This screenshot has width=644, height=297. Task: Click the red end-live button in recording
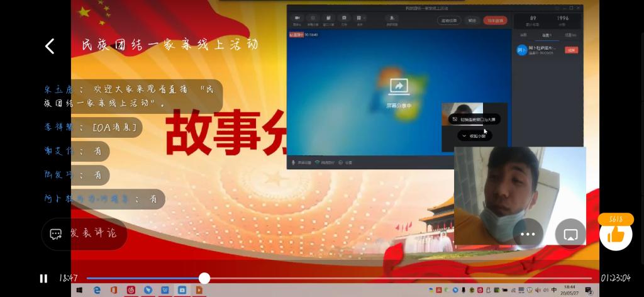click(x=495, y=20)
